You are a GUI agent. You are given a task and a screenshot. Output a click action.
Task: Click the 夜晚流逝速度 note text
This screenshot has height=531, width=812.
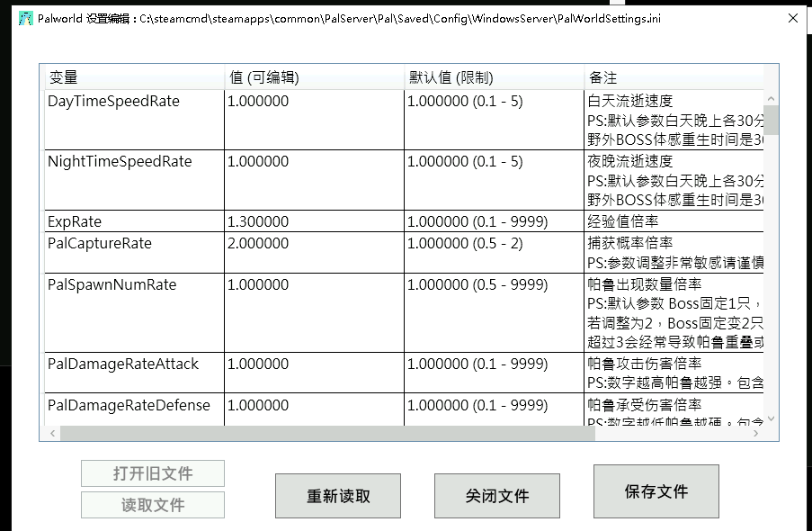point(630,161)
